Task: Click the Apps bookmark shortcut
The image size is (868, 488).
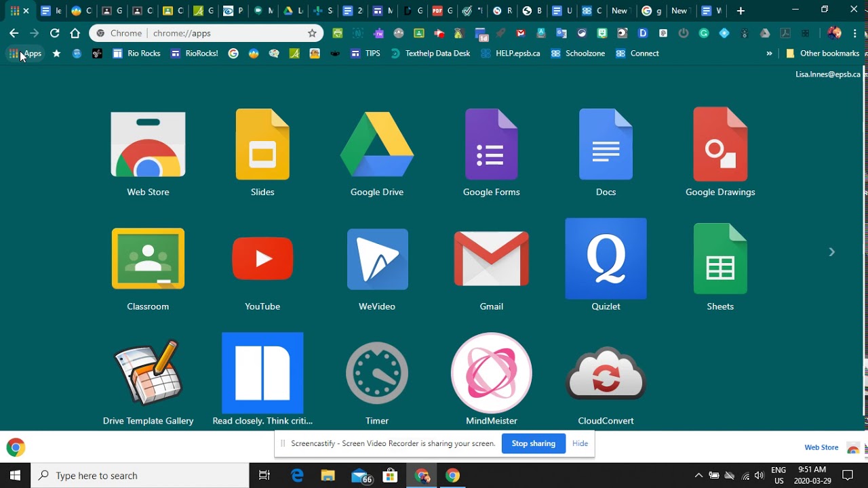Action: pyautogui.click(x=25, y=54)
